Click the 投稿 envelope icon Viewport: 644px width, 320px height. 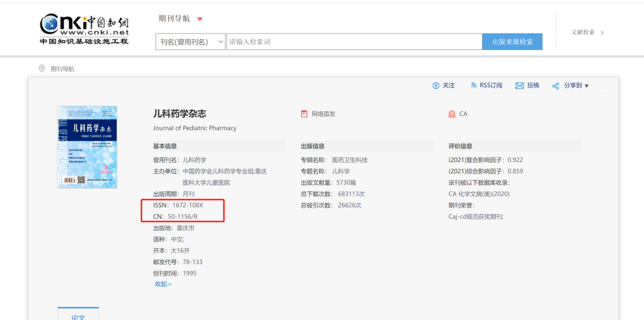pos(519,85)
